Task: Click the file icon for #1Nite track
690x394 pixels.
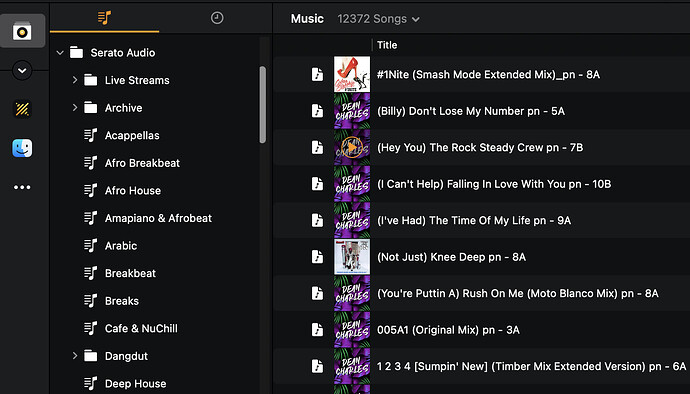Action: tap(317, 74)
